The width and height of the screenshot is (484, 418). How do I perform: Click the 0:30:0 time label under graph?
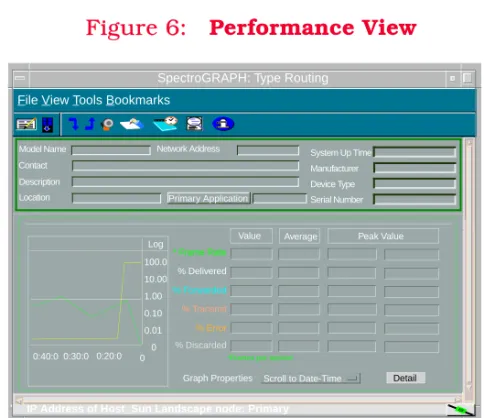tap(76, 356)
